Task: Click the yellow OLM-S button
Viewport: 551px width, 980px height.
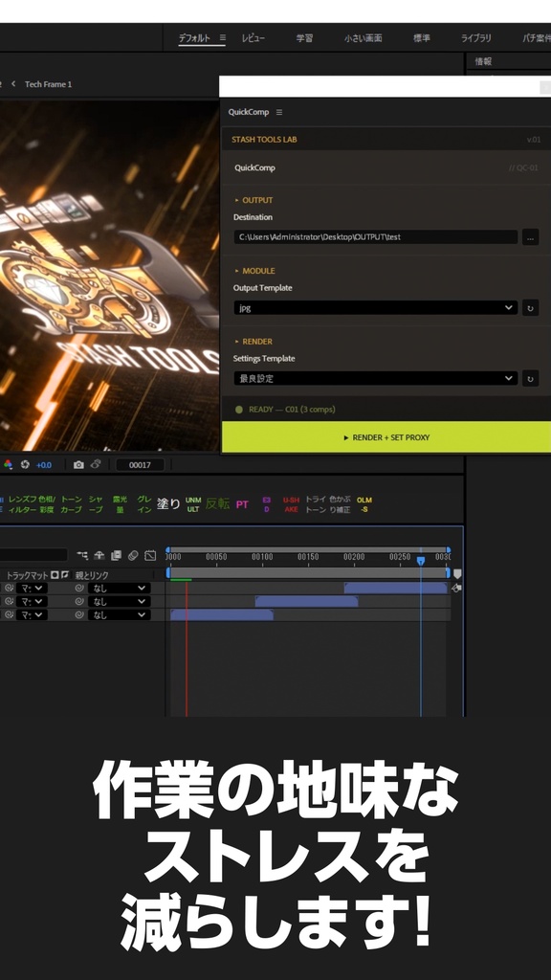Action: [x=364, y=504]
